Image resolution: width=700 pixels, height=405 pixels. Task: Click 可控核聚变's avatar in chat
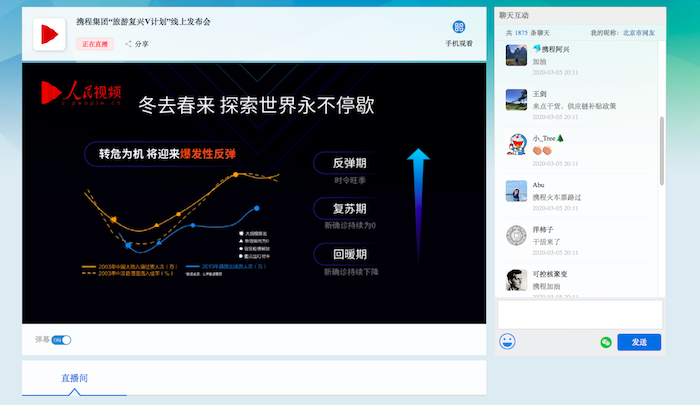pyautogui.click(x=516, y=280)
